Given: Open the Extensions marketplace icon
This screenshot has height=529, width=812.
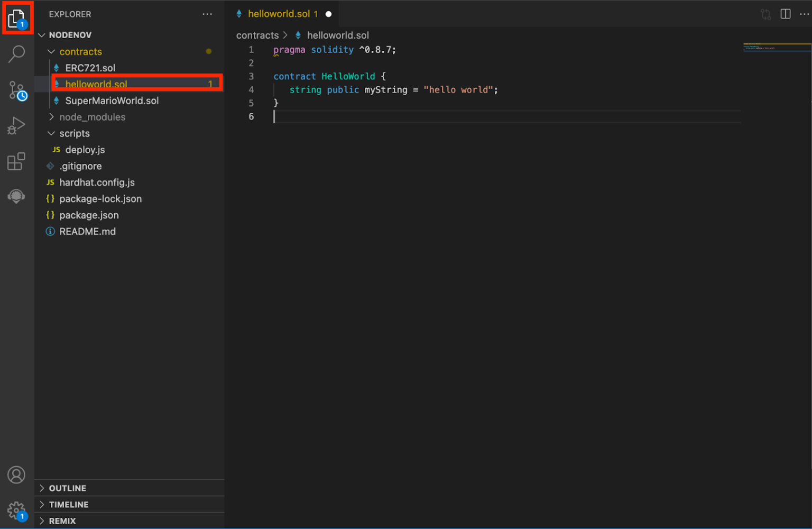Looking at the screenshot, I should (x=16, y=161).
